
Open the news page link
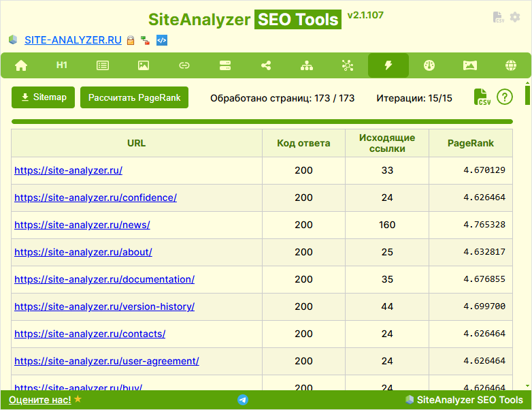[x=82, y=225]
